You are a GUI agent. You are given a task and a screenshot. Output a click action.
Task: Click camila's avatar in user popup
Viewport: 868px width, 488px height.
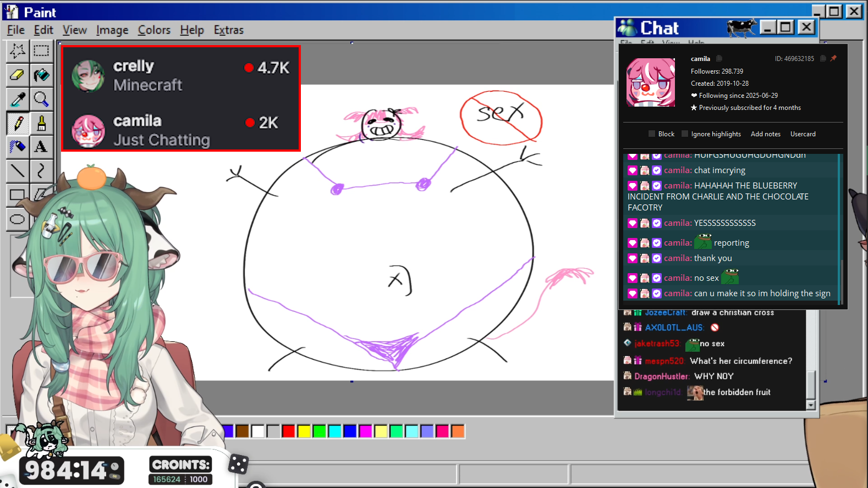pos(651,82)
